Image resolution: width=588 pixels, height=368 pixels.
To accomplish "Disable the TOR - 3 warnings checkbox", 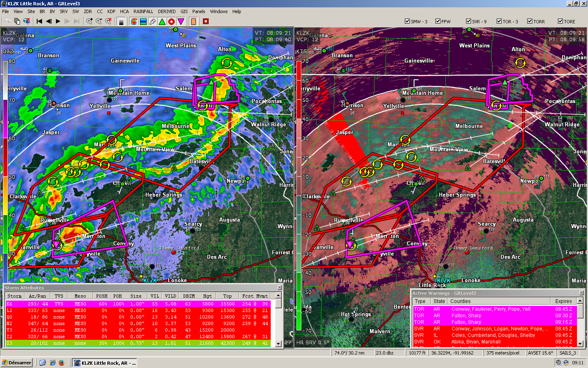I will coord(499,21).
